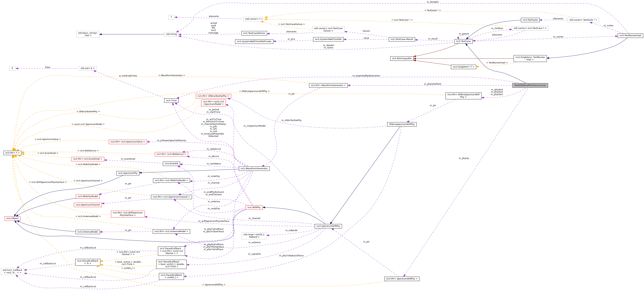Click the ns3::Time node
The image size is (644, 290).
click(x=171, y=101)
